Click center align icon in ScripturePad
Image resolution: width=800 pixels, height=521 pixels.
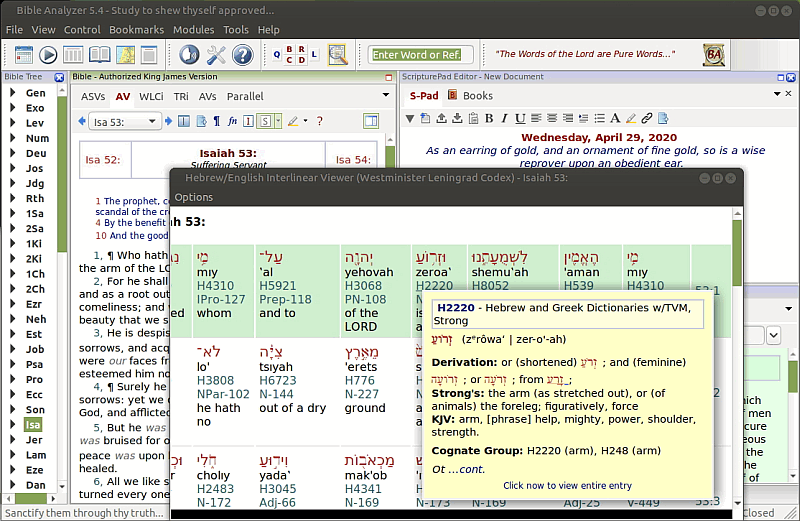click(552, 118)
